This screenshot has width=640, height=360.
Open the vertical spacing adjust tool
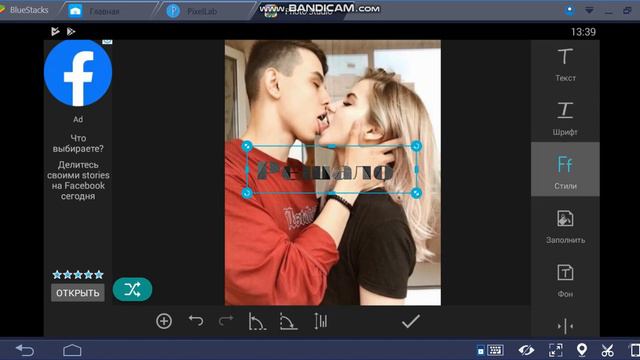click(x=320, y=321)
